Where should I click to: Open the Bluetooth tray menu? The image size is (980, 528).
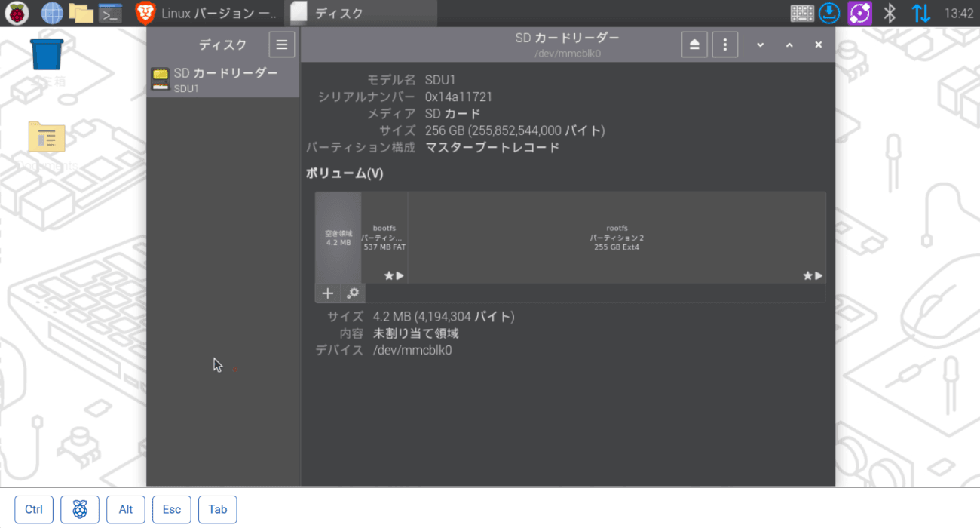890,13
